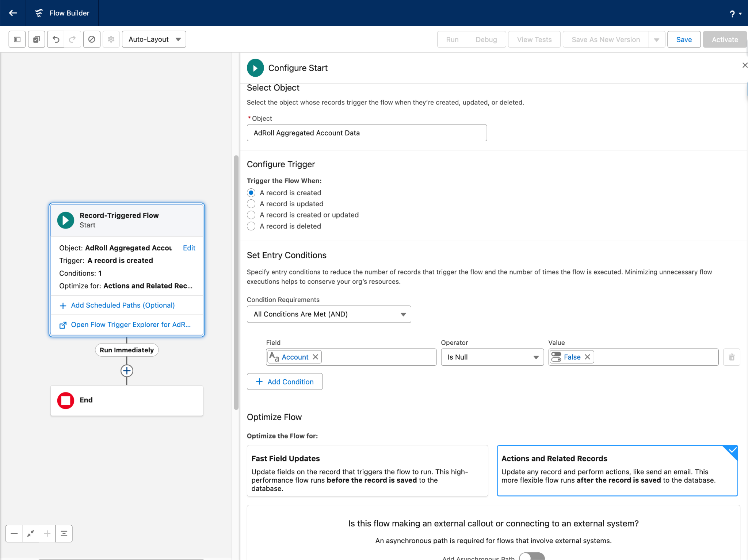Open flow settings gear icon
Screen dimensions: 748x560
click(111, 39)
